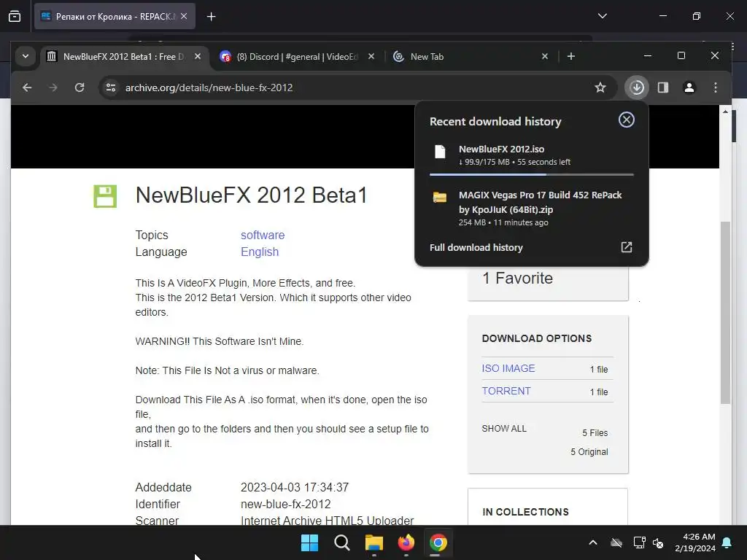
Task: Switch to NewBlueFX 2012 Beta1 tab
Action: click(123, 57)
